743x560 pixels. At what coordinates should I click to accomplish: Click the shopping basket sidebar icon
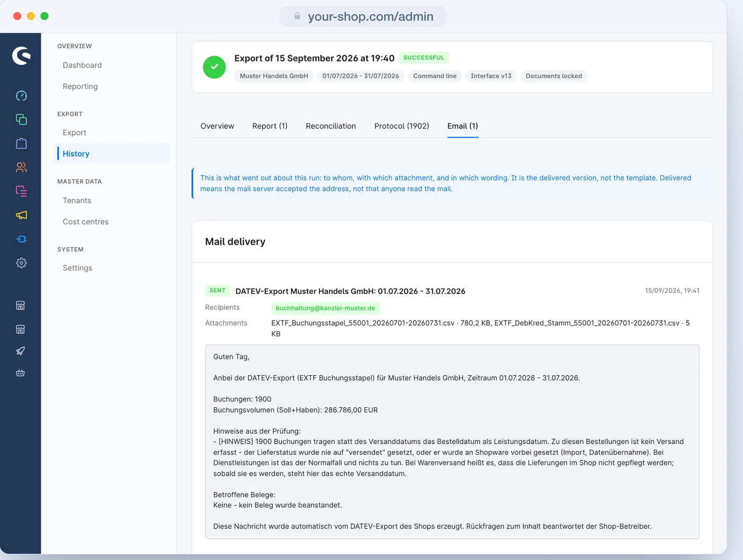(x=21, y=373)
